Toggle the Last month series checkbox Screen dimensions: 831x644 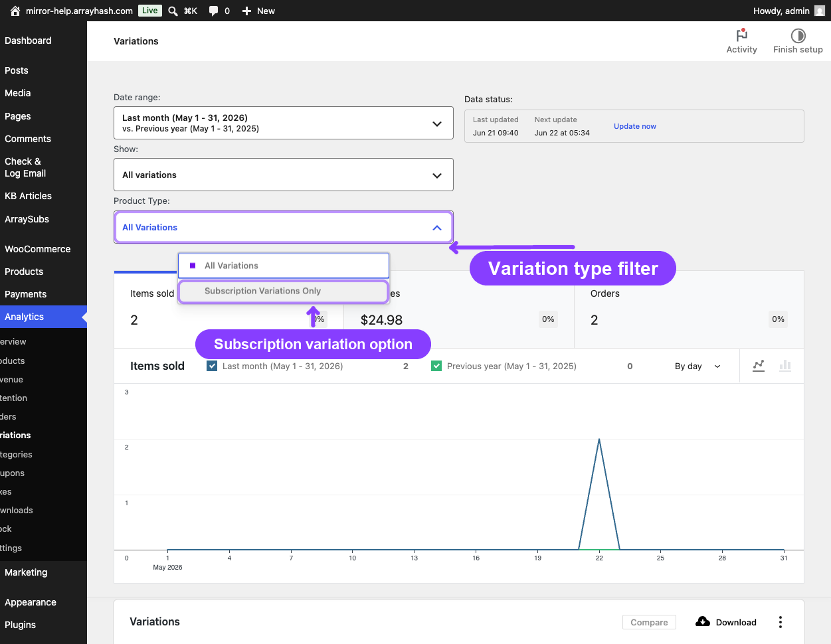213,366
